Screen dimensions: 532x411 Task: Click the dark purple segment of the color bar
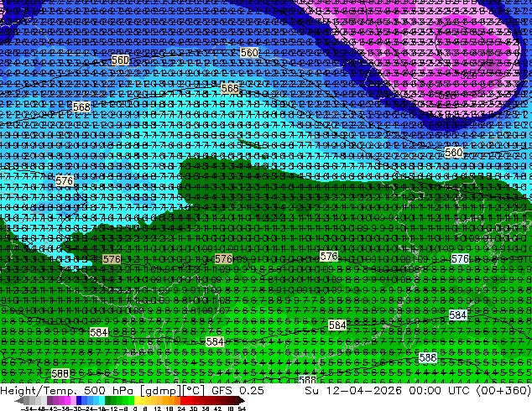50,401
